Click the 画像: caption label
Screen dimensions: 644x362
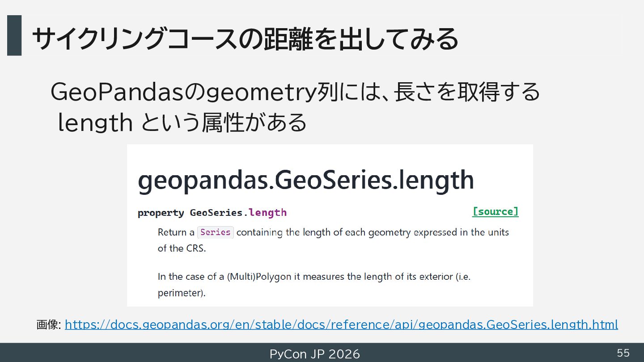pos(48,324)
